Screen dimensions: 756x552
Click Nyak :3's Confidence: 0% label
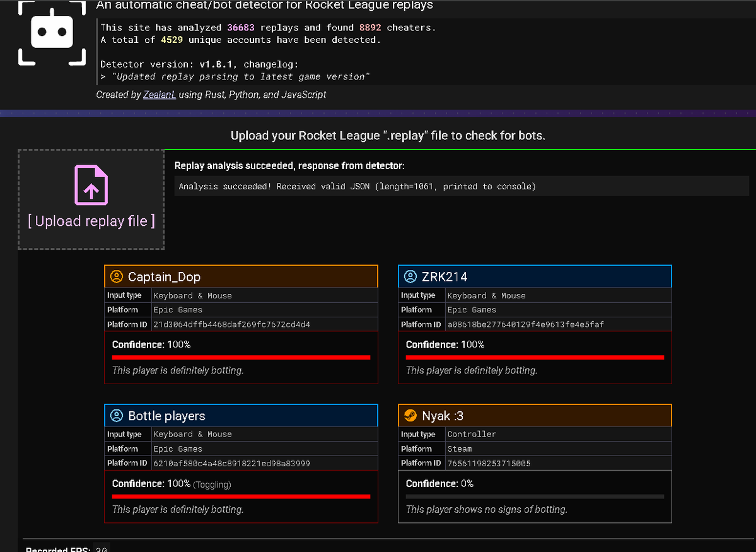439,483
